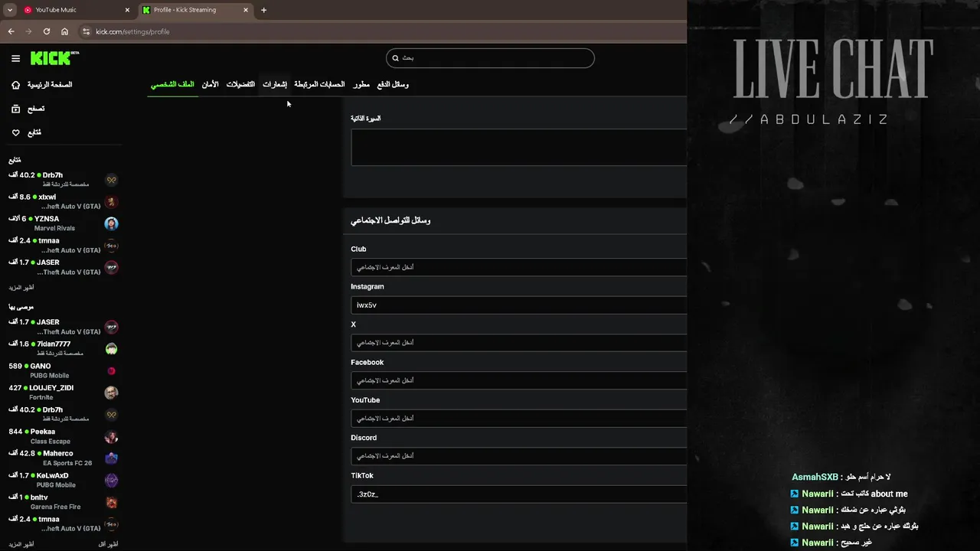The height and width of the screenshot is (551, 980).
Task: Go back with the browser back arrow
Action: pos(11,31)
